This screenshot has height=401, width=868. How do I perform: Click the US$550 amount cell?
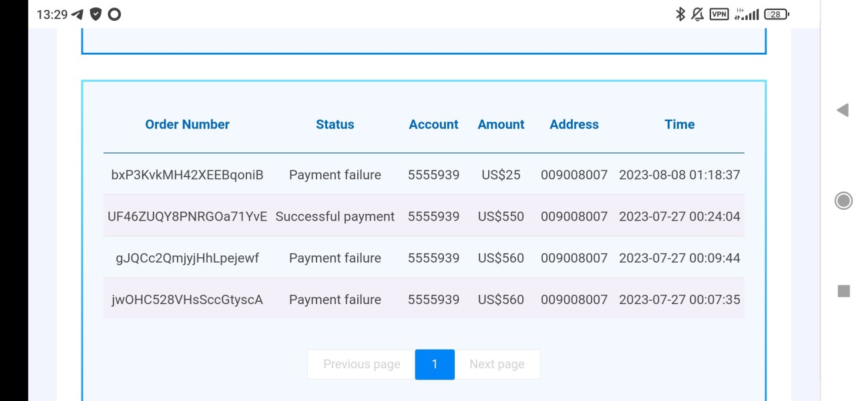click(x=501, y=217)
